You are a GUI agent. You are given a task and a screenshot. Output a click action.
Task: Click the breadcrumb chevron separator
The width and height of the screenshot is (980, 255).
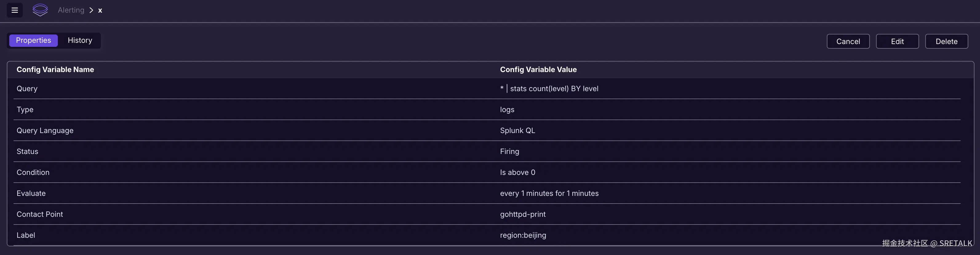pos(91,10)
